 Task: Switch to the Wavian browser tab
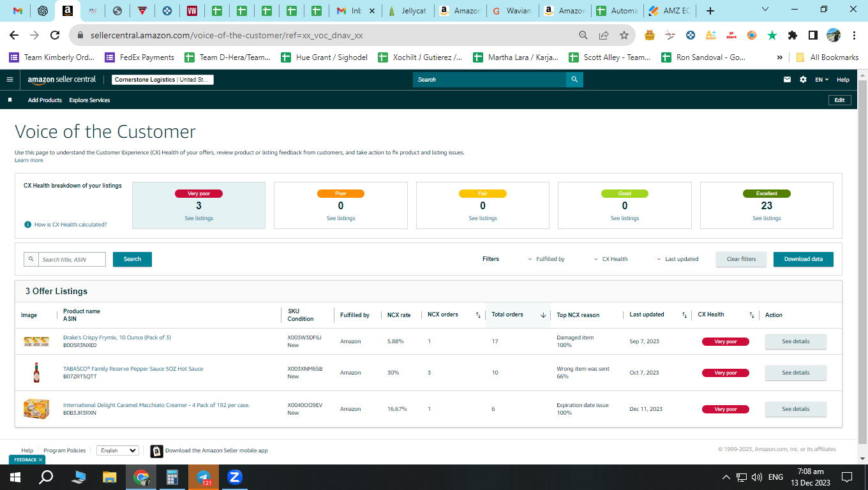[513, 11]
